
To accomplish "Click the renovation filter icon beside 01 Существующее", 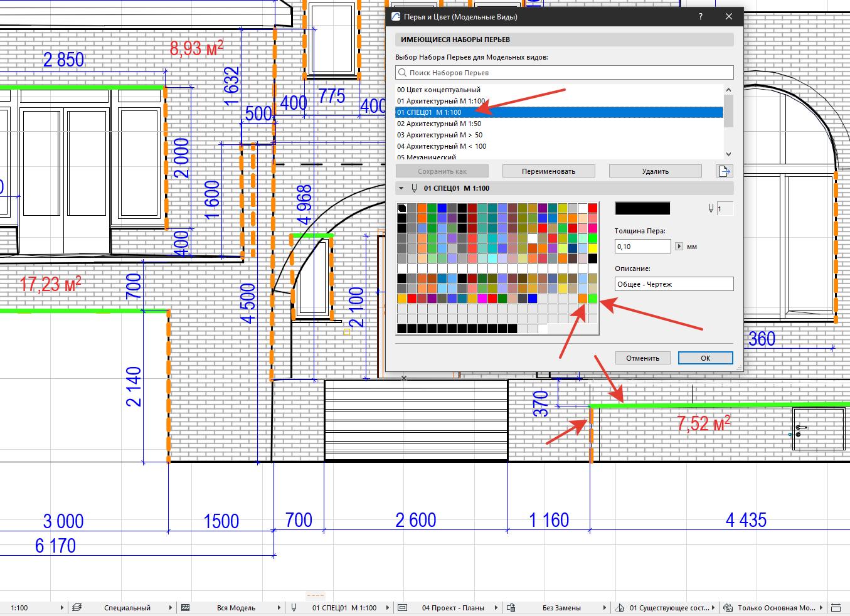I will coord(620,607).
